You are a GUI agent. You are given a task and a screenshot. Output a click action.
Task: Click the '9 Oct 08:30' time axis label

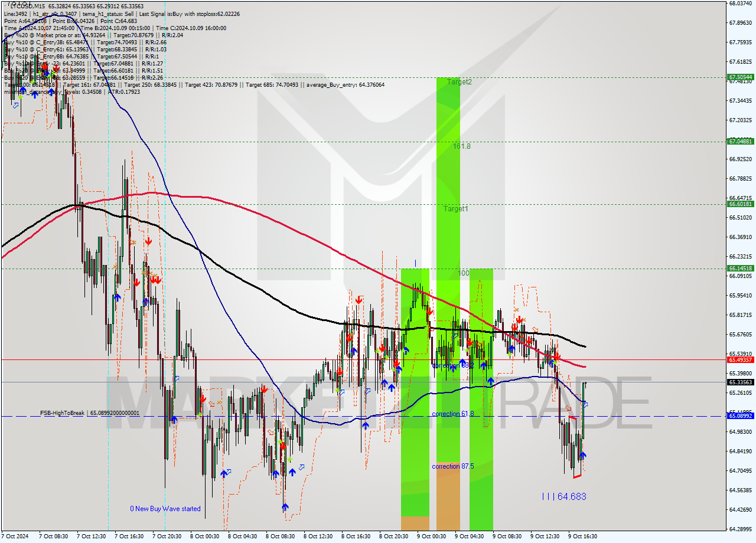tap(507, 537)
